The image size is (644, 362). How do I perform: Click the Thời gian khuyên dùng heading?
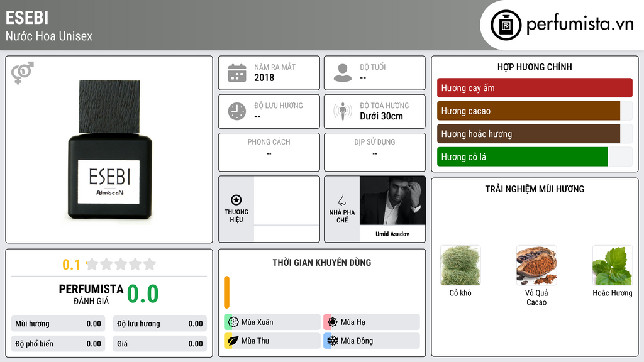coord(321,263)
